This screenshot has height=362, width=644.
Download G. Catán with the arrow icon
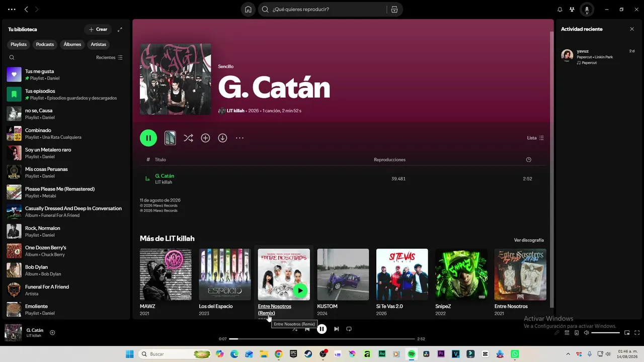pyautogui.click(x=222, y=138)
